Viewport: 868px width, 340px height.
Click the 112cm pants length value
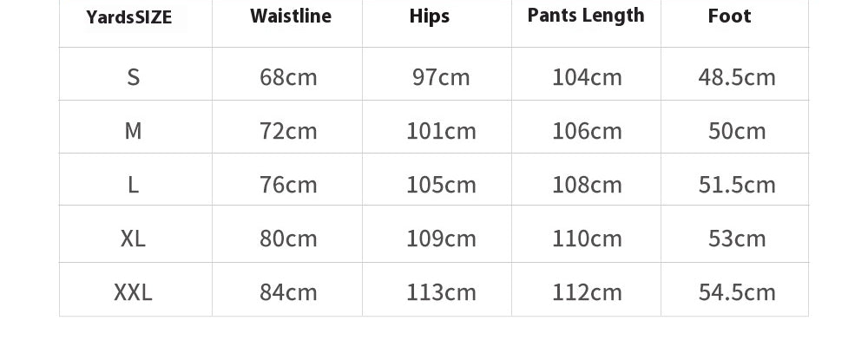coord(588,292)
